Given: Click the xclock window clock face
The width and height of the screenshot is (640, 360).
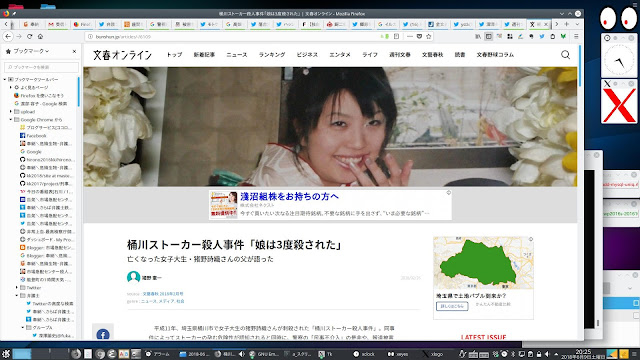Looking at the screenshot, I should point(619,60).
